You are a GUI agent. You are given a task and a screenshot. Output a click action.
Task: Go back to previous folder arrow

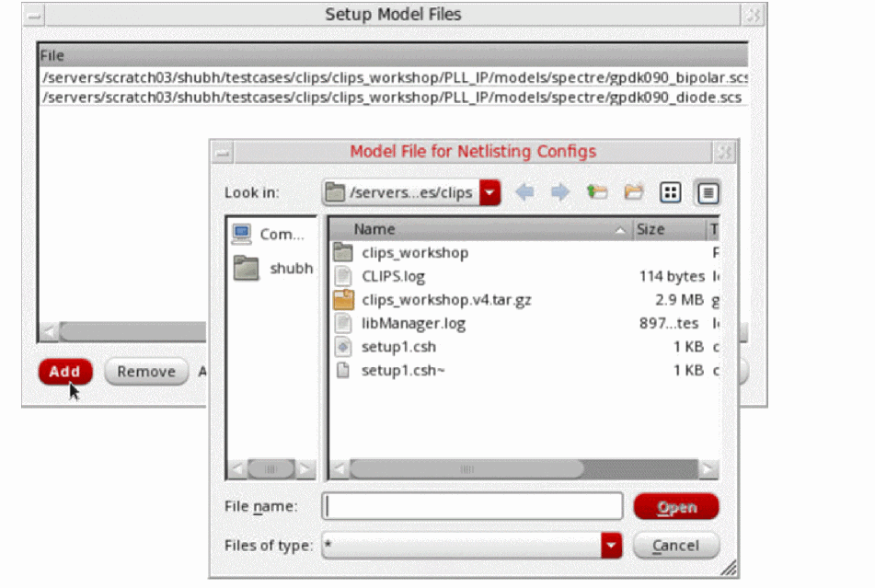524,192
